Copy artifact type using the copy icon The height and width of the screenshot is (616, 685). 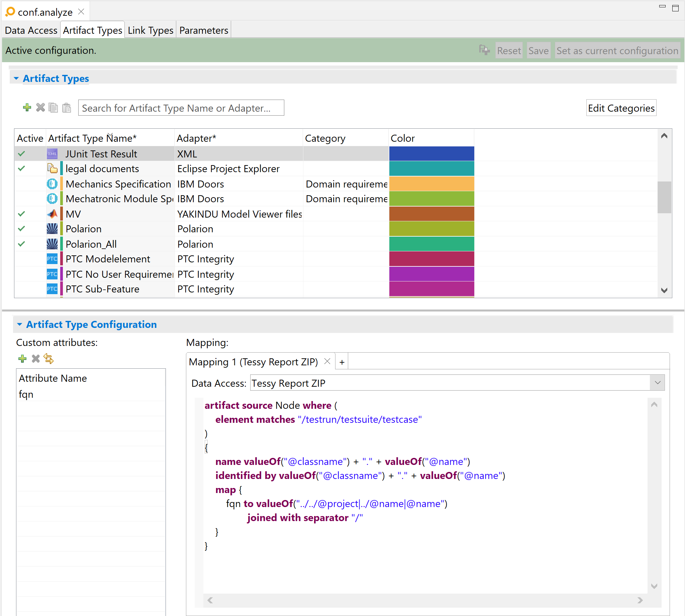point(53,108)
